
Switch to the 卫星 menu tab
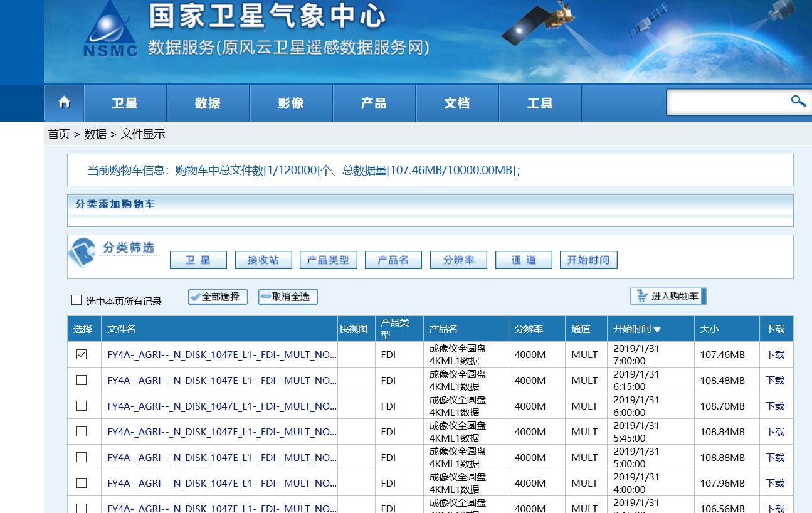[125, 103]
